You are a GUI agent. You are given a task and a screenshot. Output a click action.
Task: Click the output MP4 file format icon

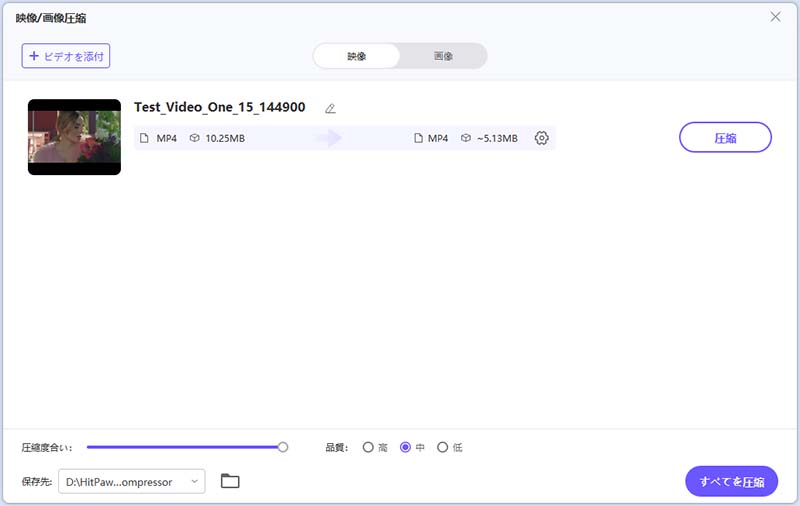[418, 138]
